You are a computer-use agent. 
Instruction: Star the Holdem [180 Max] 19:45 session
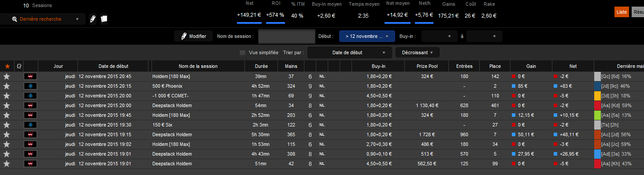7,115
